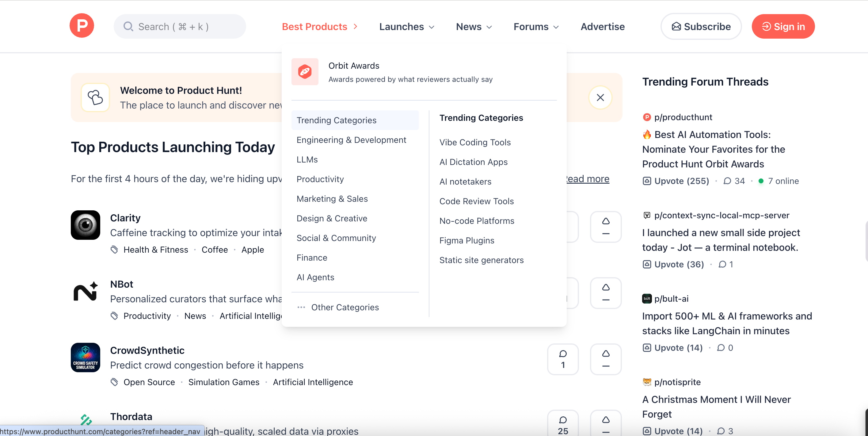Open Code Review Tools link
Viewport: 868px width, 436px height.
477,201
